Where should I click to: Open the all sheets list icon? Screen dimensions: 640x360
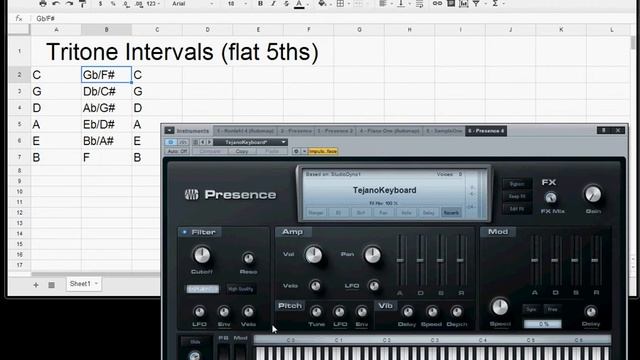(x=51, y=285)
